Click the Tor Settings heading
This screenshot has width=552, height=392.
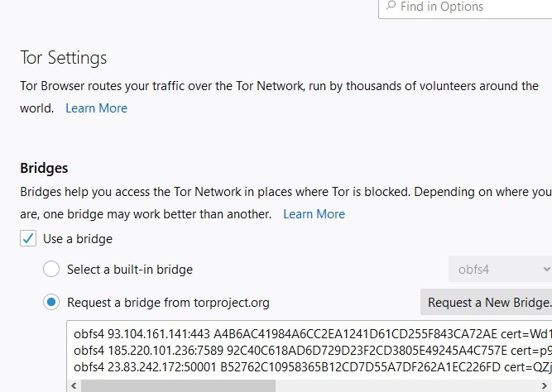[64, 59]
